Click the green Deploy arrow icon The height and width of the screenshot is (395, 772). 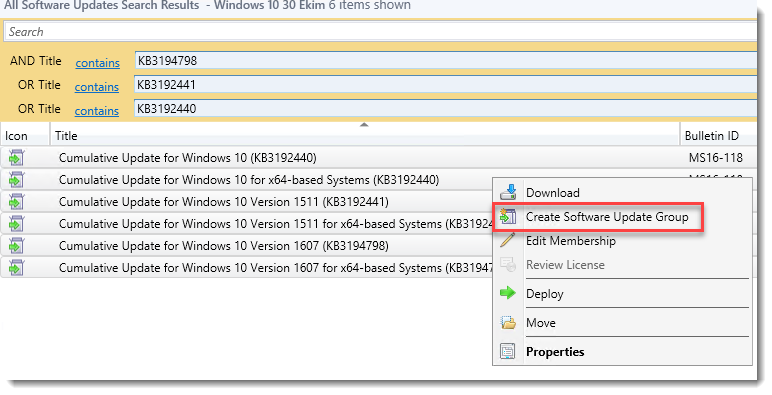pyautogui.click(x=508, y=294)
